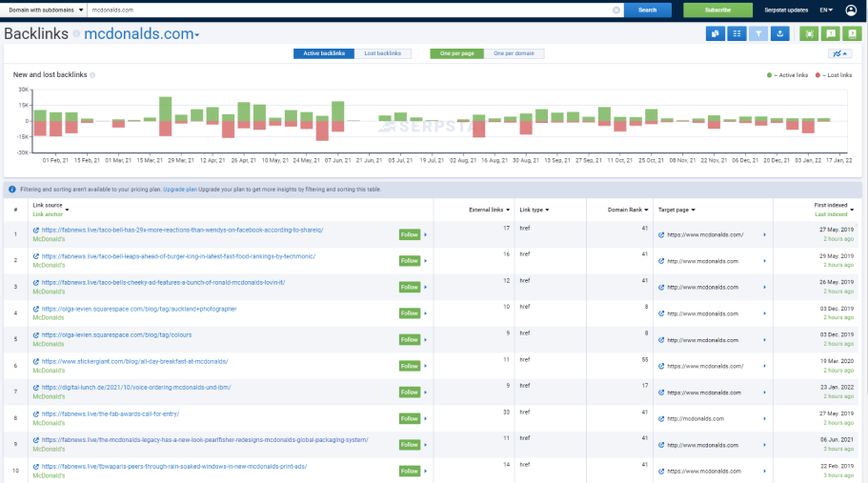Open Link type column dropdown
Image resolution: width=868 pixels, height=483 pixels.
(547, 211)
